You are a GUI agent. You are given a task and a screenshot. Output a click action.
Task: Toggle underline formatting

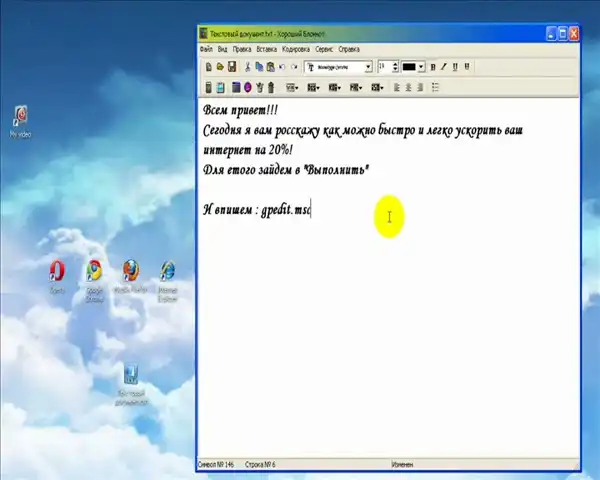tap(455, 67)
